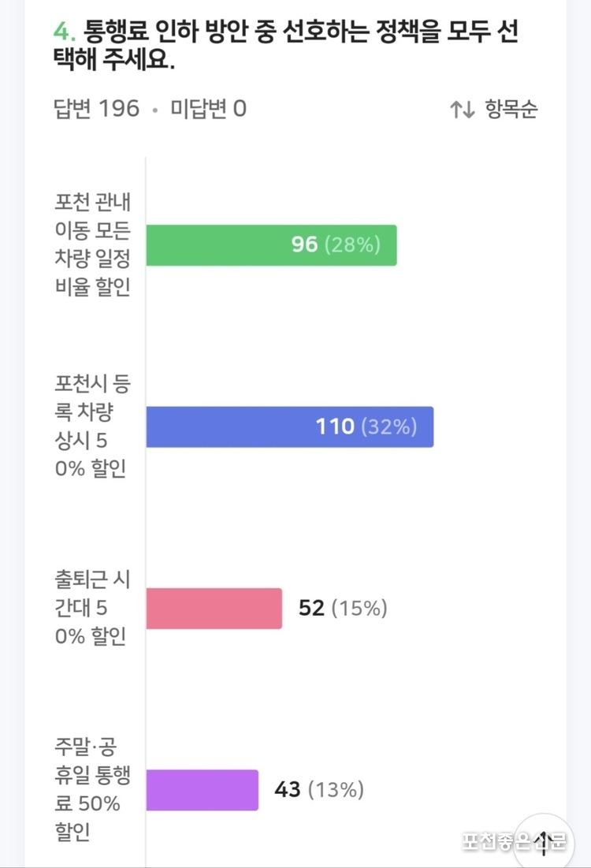The image size is (591, 868).
Task: Select the green bar showing 96 (28%)
Action: click(x=271, y=245)
